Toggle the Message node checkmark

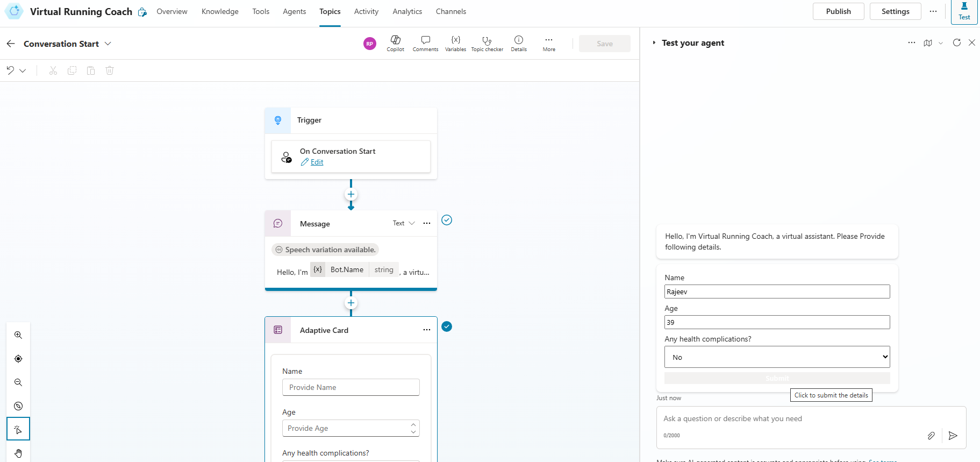pyautogui.click(x=447, y=220)
